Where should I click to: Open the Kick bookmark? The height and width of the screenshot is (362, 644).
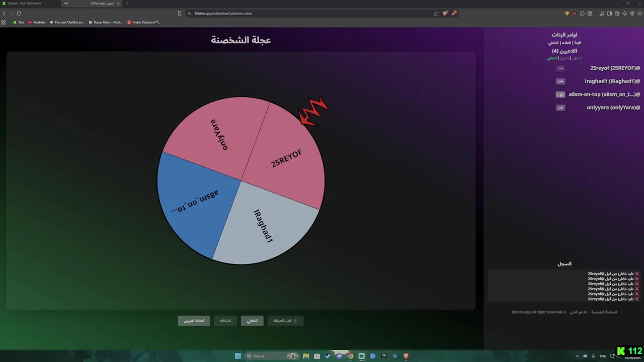coord(19,22)
